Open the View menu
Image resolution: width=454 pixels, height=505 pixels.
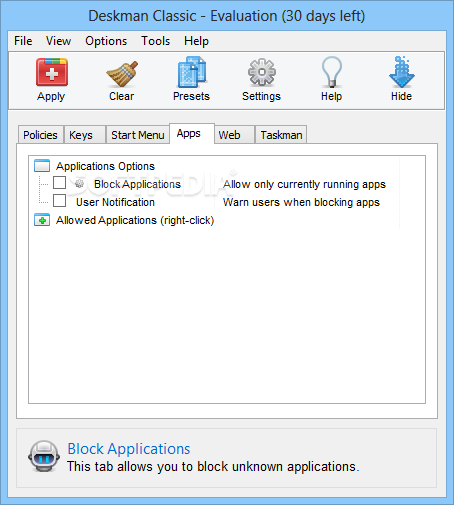coord(58,41)
